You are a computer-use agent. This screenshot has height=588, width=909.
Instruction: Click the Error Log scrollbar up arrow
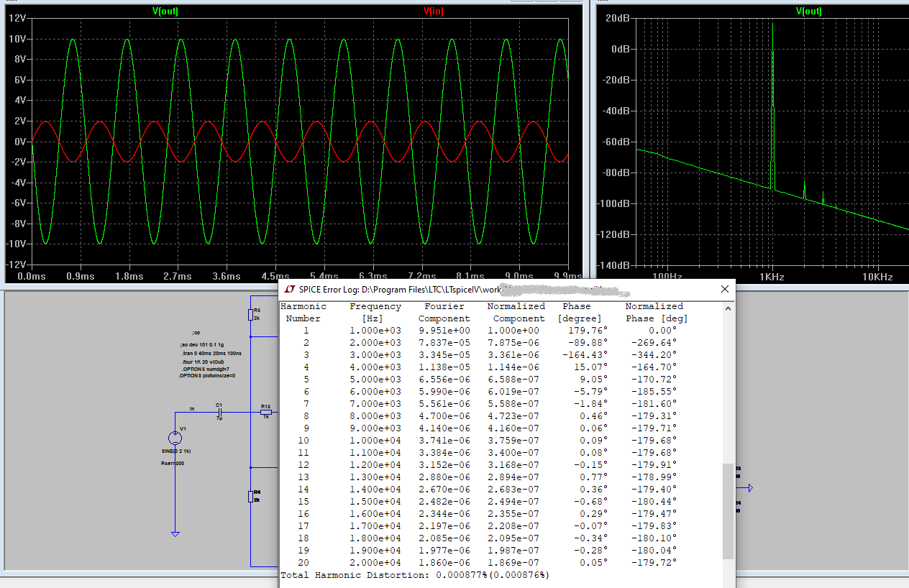coord(728,308)
